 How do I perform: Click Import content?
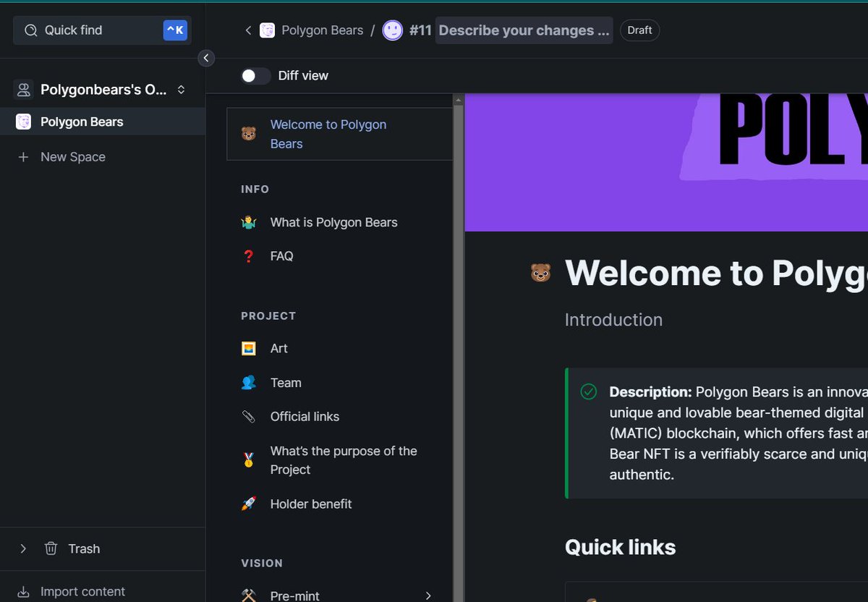click(x=82, y=592)
